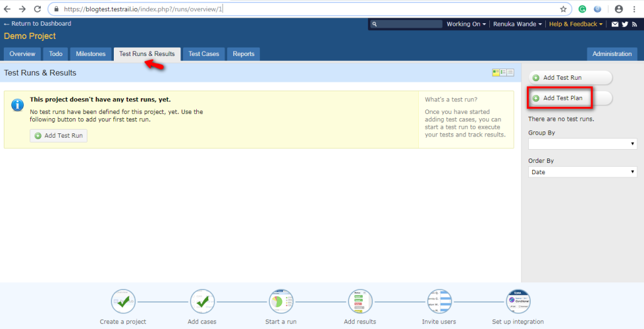Open the Twitter bird icon link
Screen dimensions: 644x329
pyautogui.click(x=625, y=25)
